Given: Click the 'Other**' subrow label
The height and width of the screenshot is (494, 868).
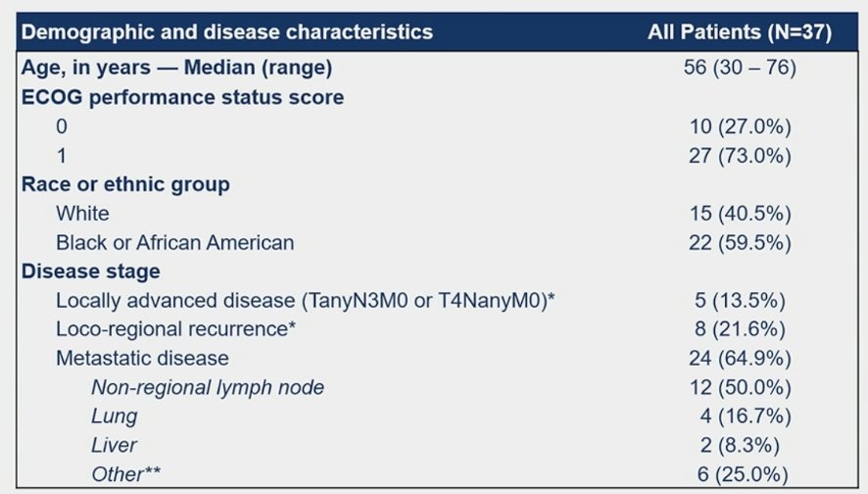Looking at the screenshot, I should click(126, 474).
